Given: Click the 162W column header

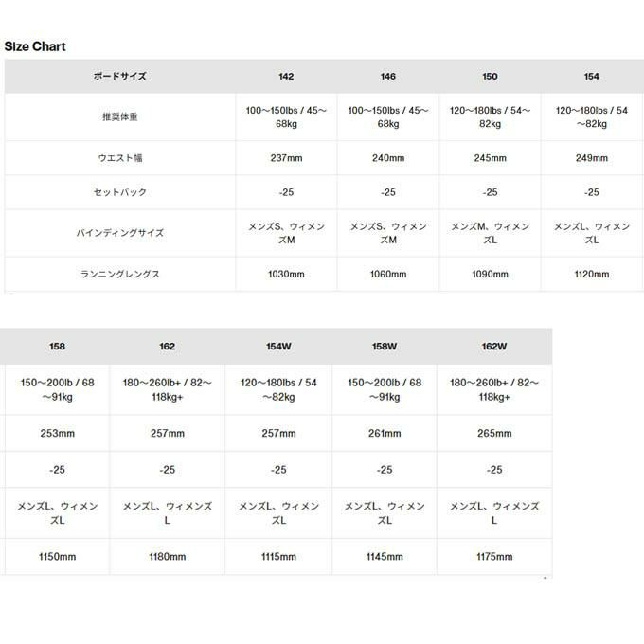Looking at the screenshot, I should tap(494, 347).
